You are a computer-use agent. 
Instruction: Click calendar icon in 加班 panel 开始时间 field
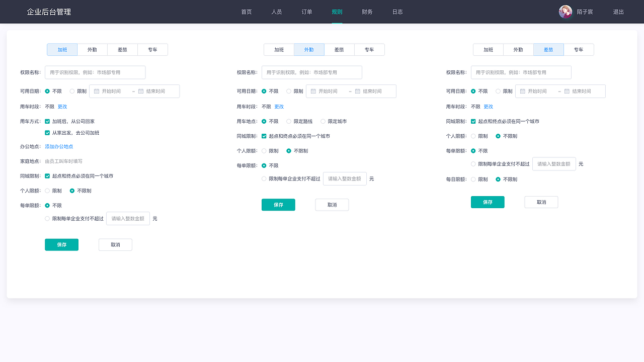97,91
